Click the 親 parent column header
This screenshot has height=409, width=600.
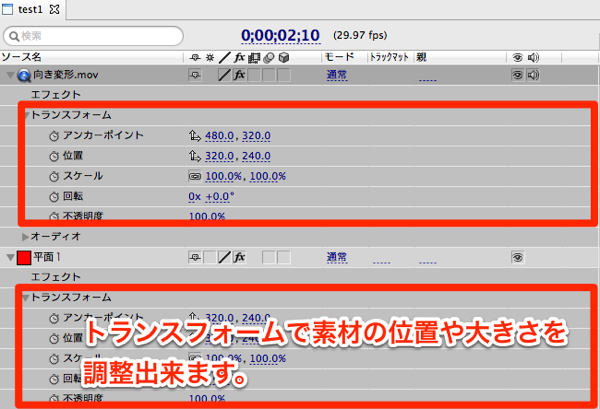[x=421, y=57]
